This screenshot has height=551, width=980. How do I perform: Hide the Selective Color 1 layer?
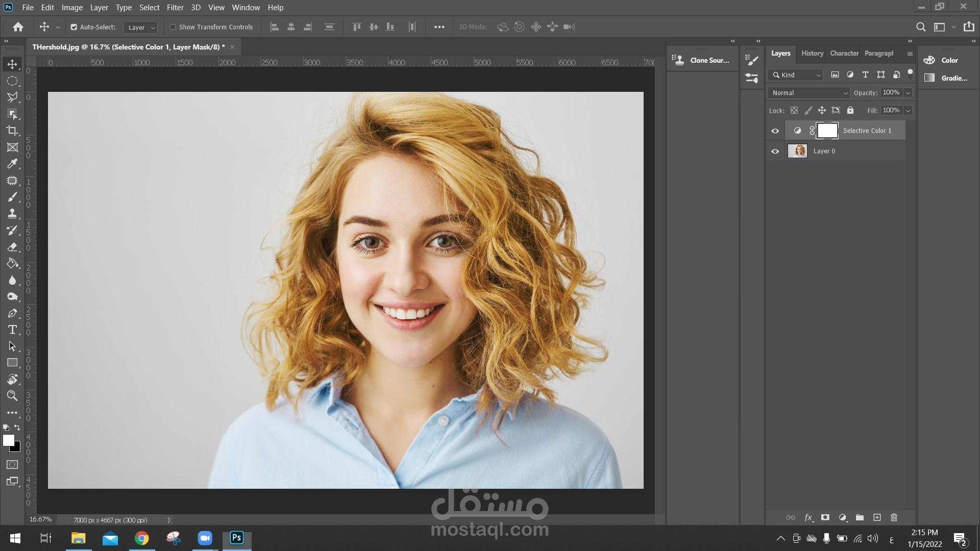click(x=775, y=131)
